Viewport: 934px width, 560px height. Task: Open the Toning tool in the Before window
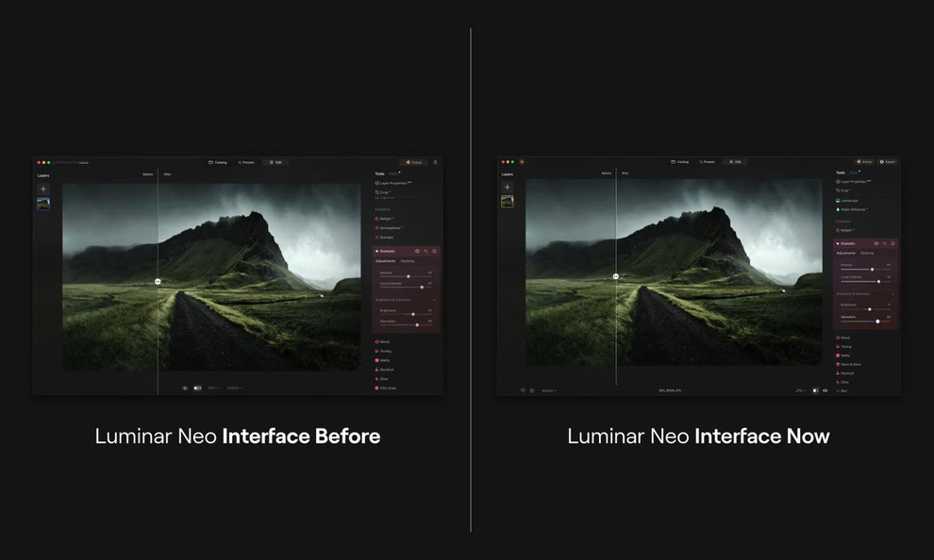click(383, 351)
